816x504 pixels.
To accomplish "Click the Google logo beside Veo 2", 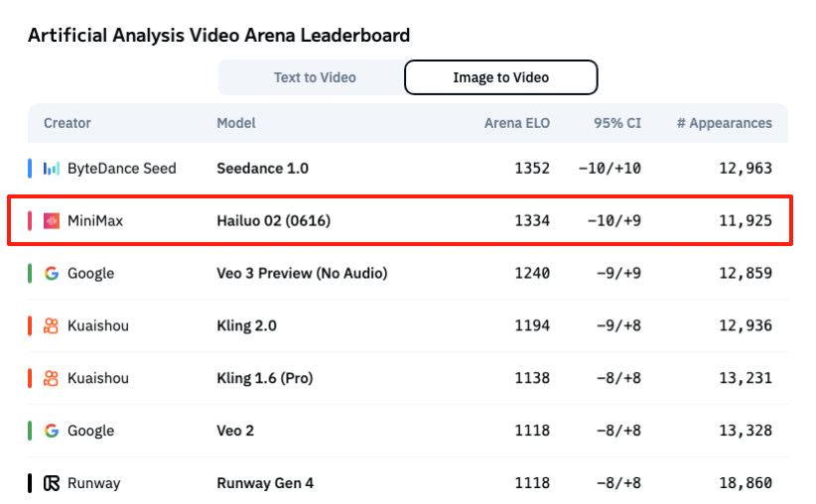I will (x=51, y=431).
